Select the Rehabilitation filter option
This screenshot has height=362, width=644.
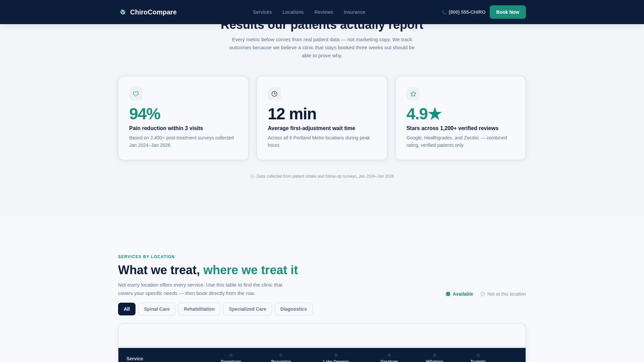pyautogui.click(x=199, y=309)
